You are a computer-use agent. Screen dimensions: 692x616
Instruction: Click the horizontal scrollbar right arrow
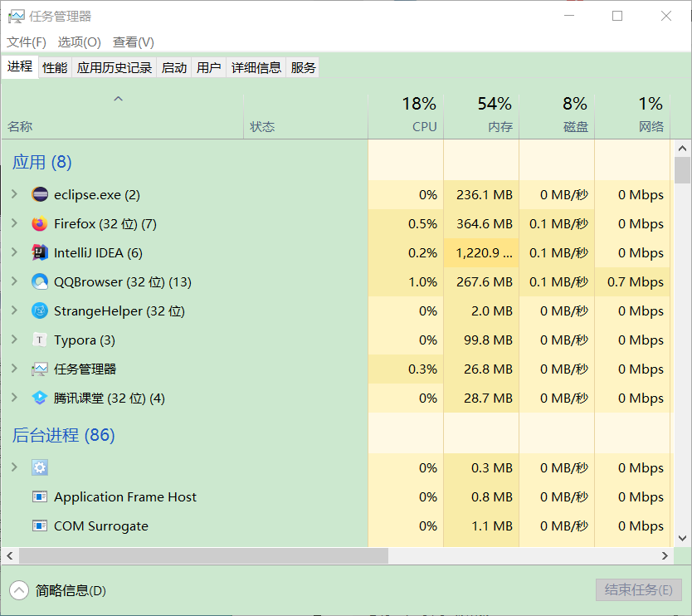[x=665, y=556]
